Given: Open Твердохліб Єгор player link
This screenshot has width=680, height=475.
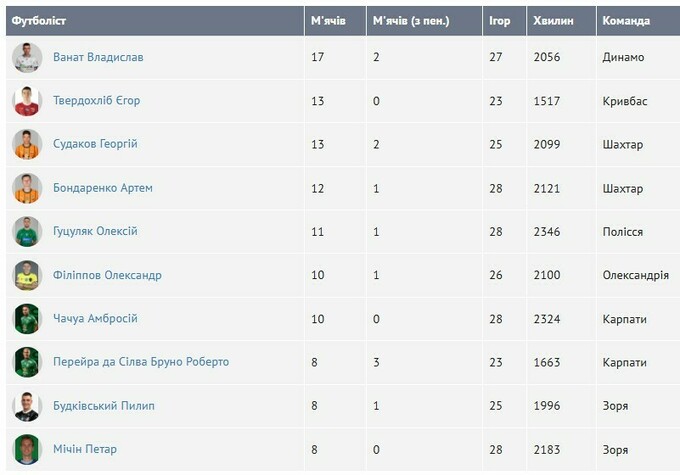Looking at the screenshot, I should 98,101.
